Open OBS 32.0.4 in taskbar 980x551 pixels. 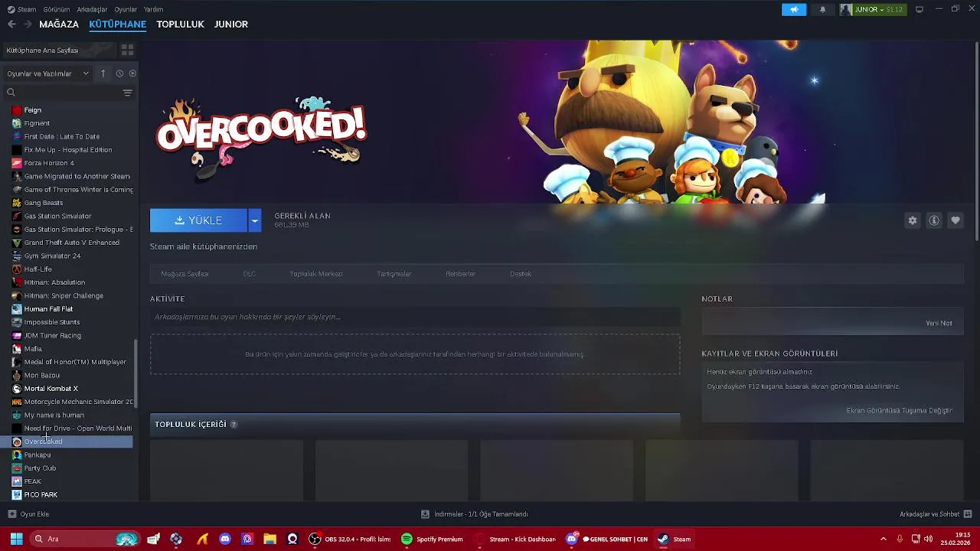click(350, 539)
